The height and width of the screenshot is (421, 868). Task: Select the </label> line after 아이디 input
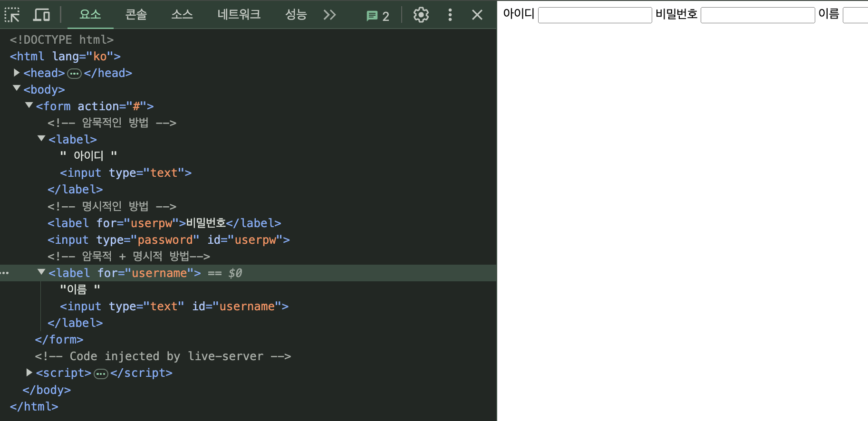[75, 189]
